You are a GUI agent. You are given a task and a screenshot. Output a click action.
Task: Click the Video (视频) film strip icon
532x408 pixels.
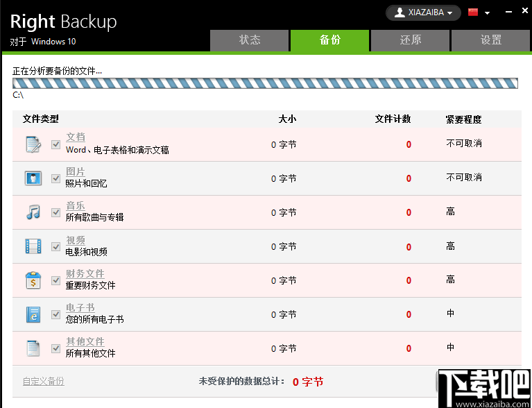pyautogui.click(x=33, y=246)
